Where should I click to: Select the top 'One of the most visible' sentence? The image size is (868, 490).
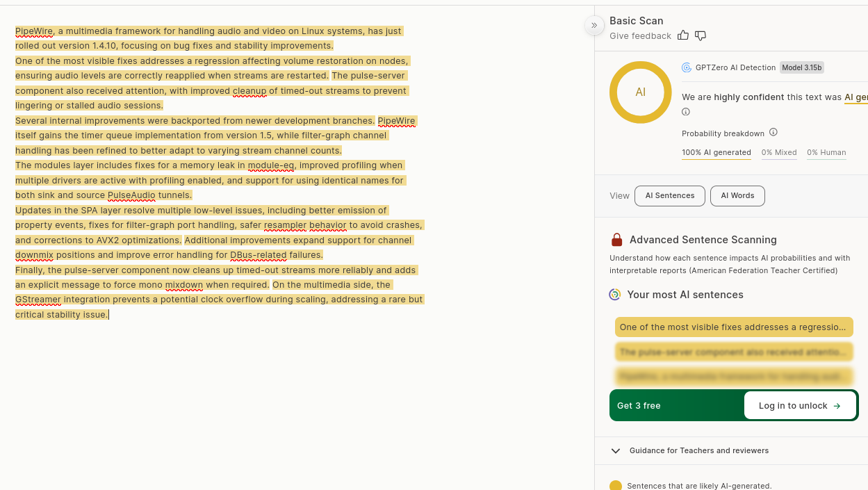[734, 327]
